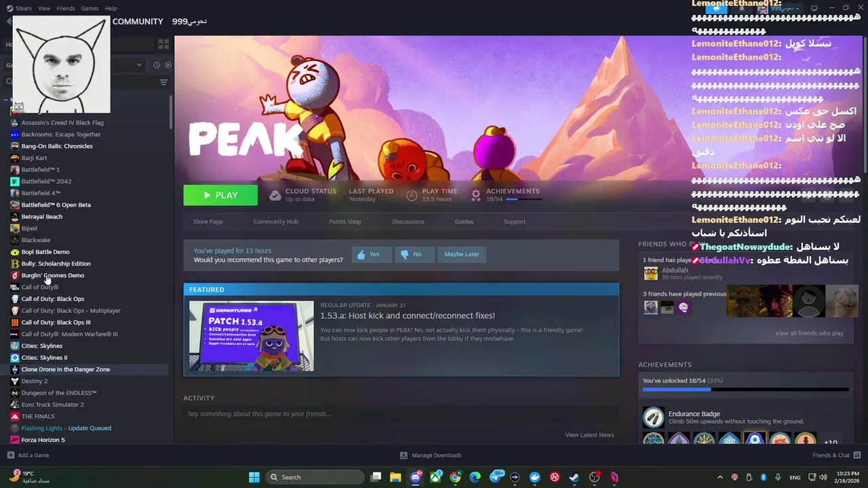Switch library to grid collections view icon
The height and width of the screenshot is (488, 868).
pyautogui.click(x=163, y=44)
